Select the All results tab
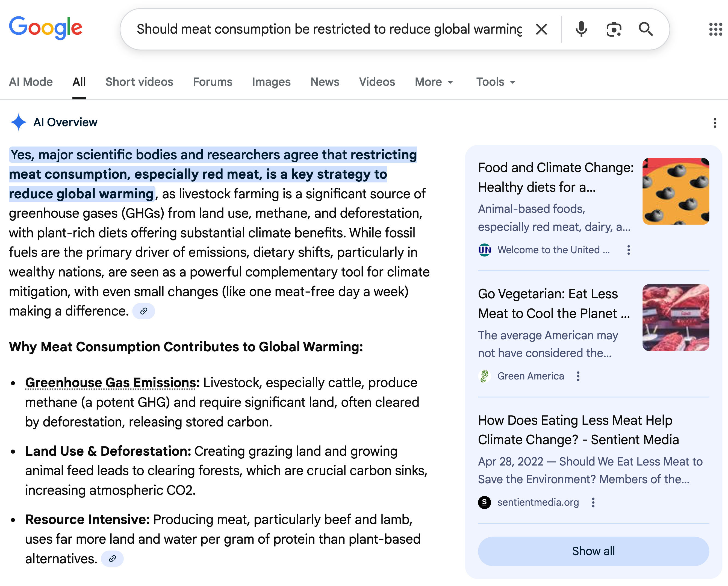The image size is (728, 586). 79,82
